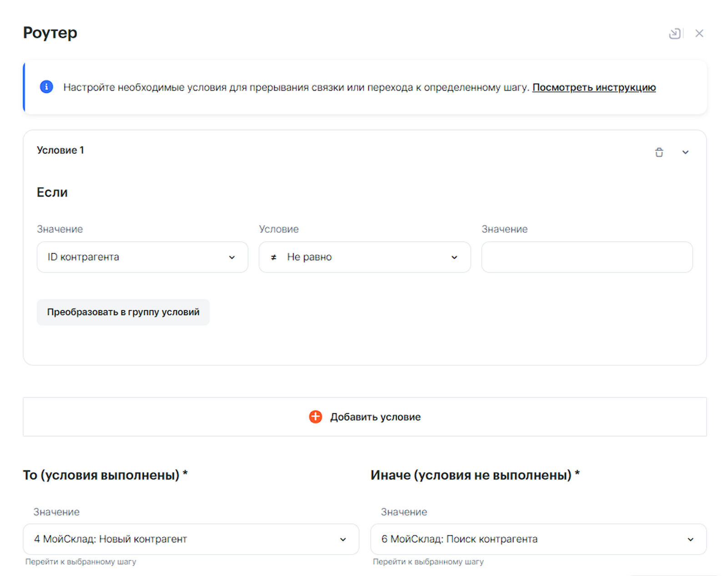
Task: Click the arrow in the Не равно field
Action: [x=454, y=257]
